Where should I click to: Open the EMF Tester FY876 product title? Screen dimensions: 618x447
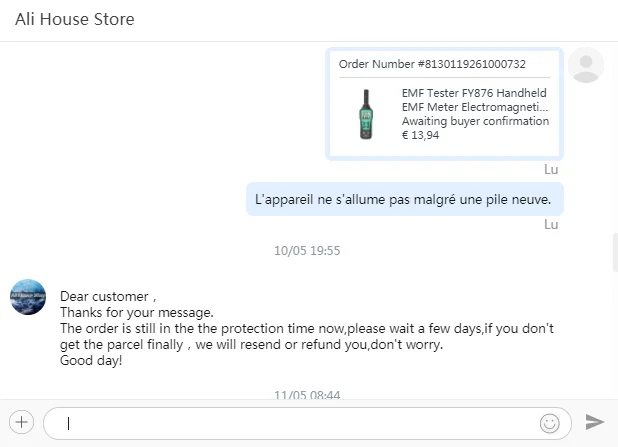[x=475, y=100]
